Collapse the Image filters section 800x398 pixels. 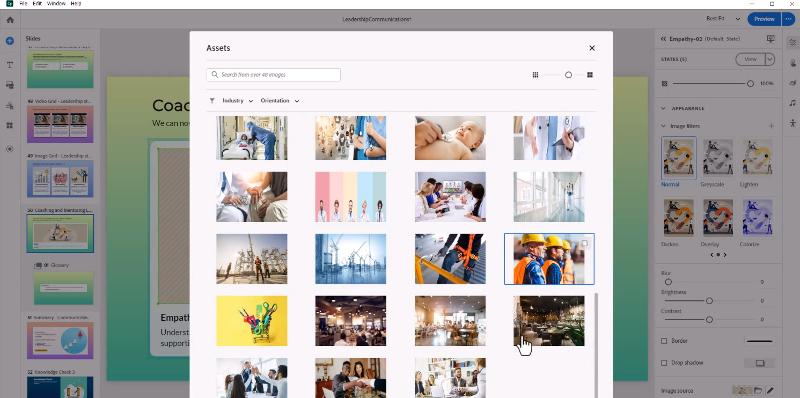click(663, 126)
